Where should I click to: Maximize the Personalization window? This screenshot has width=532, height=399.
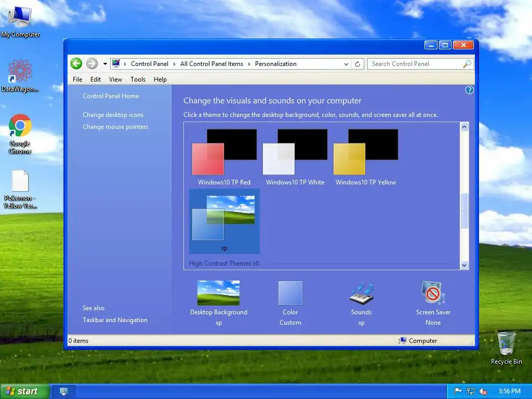(x=445, y=45)
